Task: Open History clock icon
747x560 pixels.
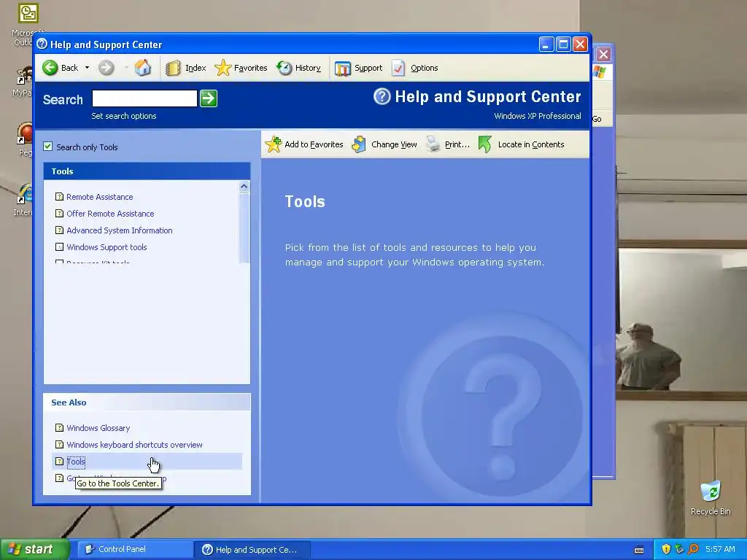Action: [x=285, y=68]
